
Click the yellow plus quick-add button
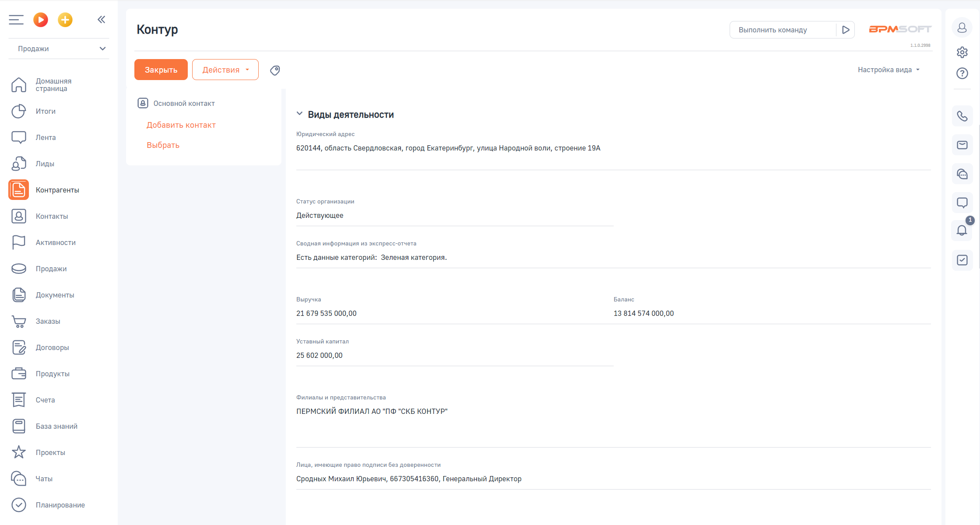(x=65, y=20)
